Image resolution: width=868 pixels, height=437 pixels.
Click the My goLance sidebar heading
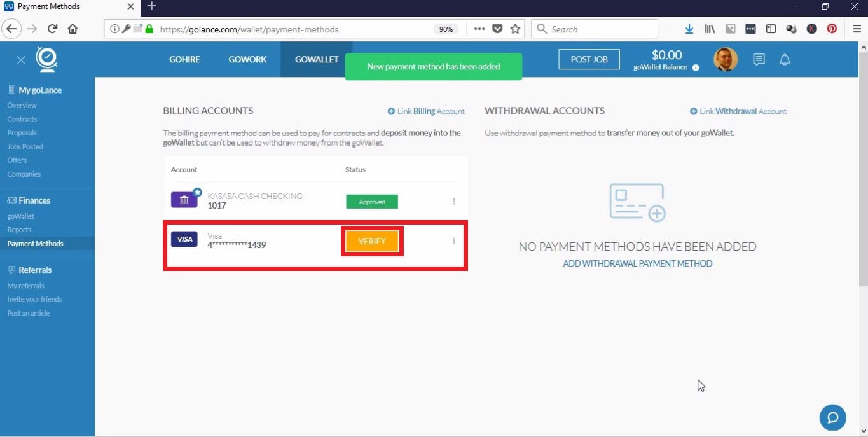point(35,90)
